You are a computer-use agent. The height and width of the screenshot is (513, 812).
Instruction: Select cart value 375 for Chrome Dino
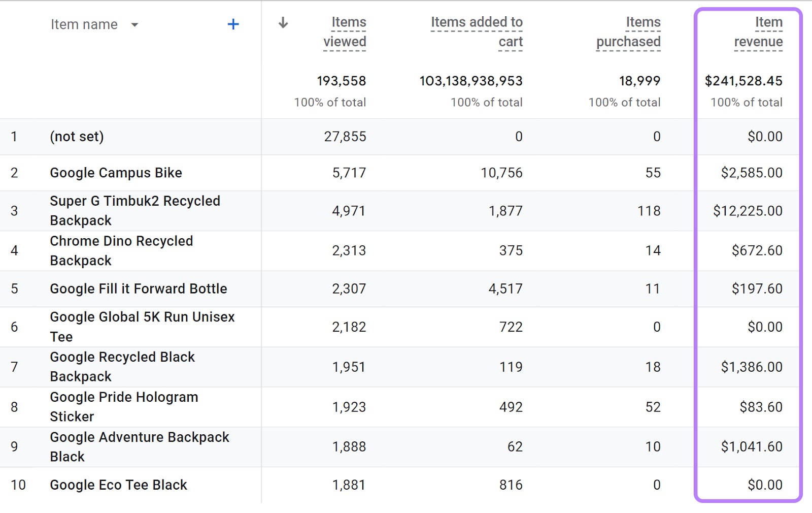(511, 250)
